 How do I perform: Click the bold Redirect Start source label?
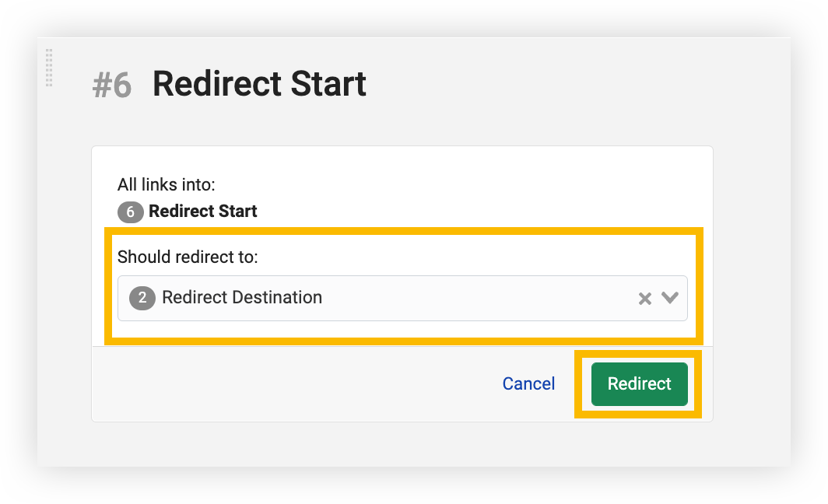[202, 212]
